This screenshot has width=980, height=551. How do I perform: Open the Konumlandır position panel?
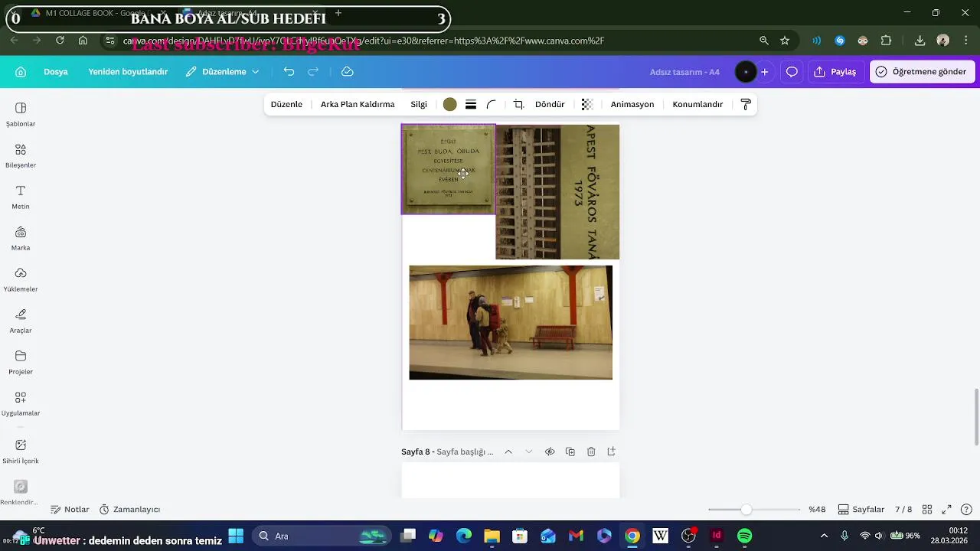[x=697, y=104]
